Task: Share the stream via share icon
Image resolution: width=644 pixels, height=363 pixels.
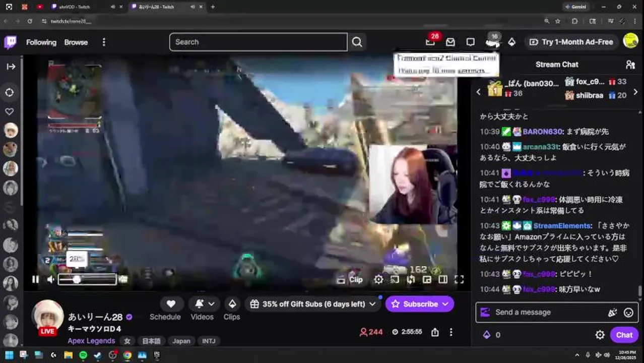Action: point(435,332)
